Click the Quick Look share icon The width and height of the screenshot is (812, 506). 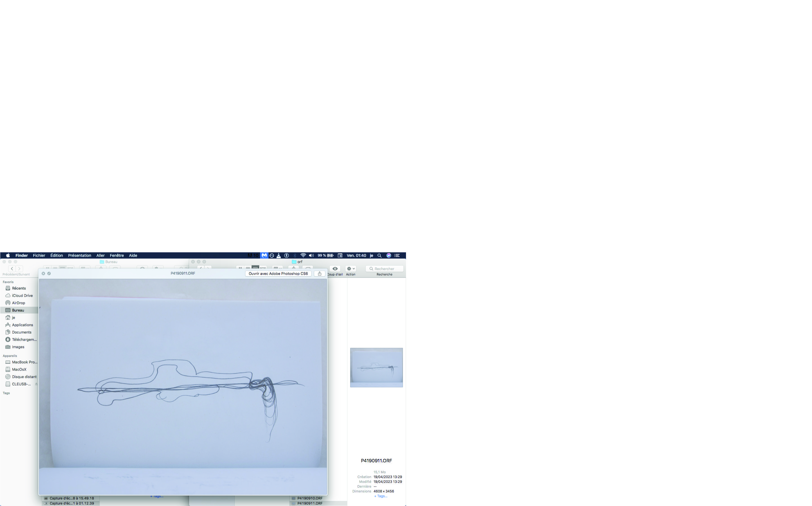point(320,273)
